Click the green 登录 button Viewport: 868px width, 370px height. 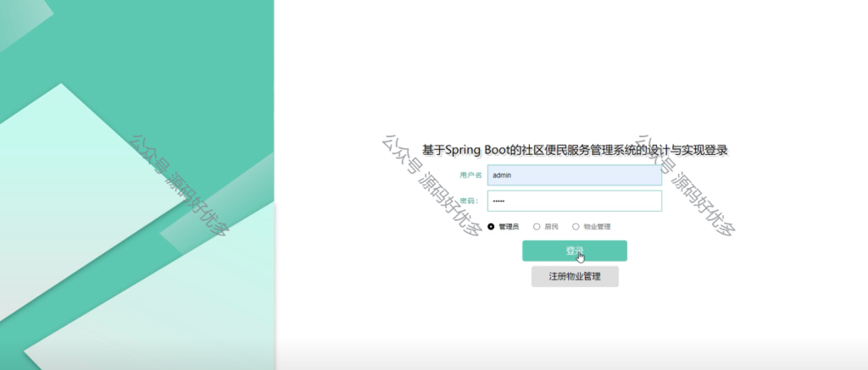pyautogui.click(x=575, y=251)
